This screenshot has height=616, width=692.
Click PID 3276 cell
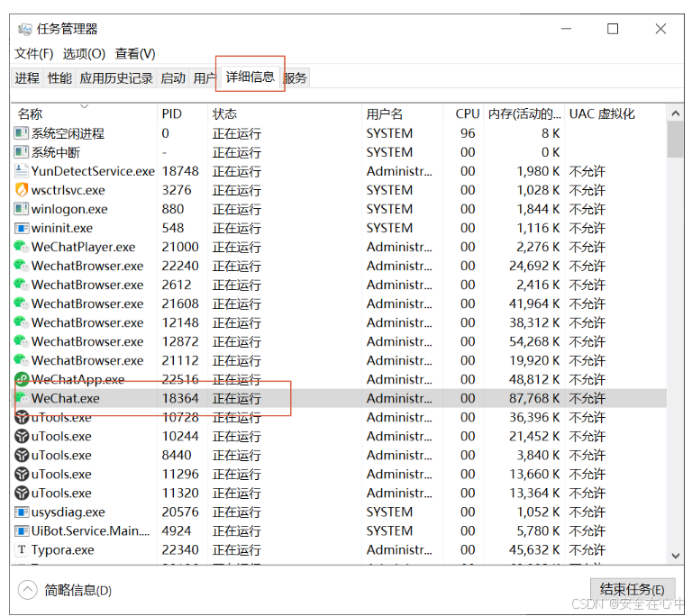point(176,190)
